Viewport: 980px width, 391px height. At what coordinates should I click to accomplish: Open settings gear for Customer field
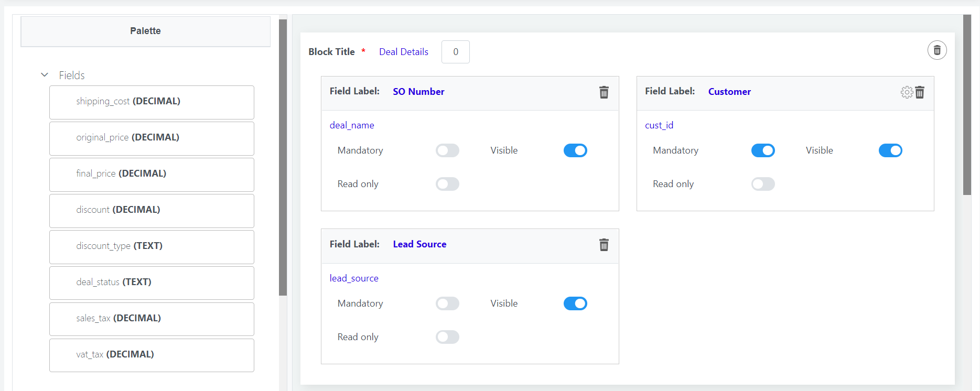tap(907, 92)
